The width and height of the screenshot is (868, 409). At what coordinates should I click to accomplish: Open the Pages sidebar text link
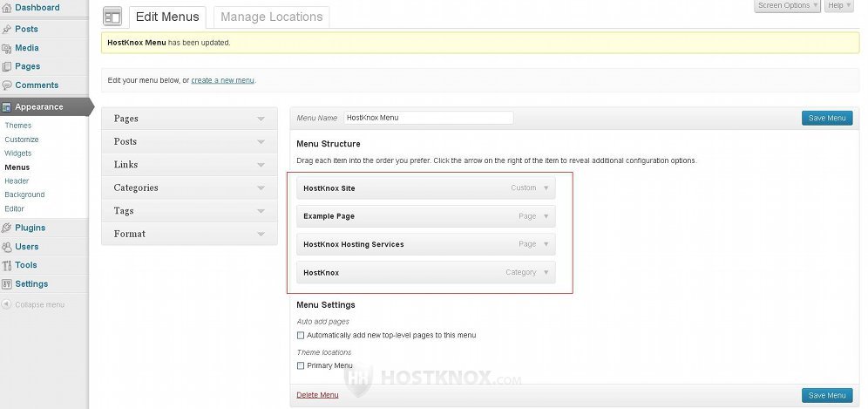(x=28, y=66)
